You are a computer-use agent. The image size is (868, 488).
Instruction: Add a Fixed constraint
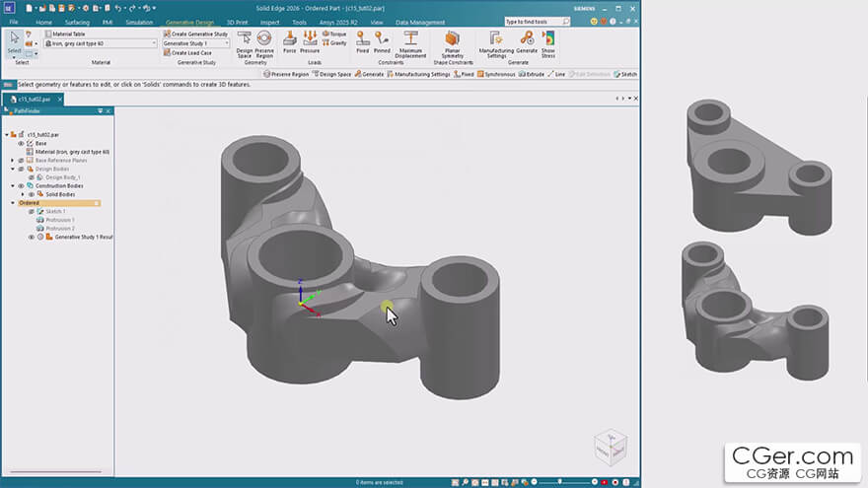point(362,37)
